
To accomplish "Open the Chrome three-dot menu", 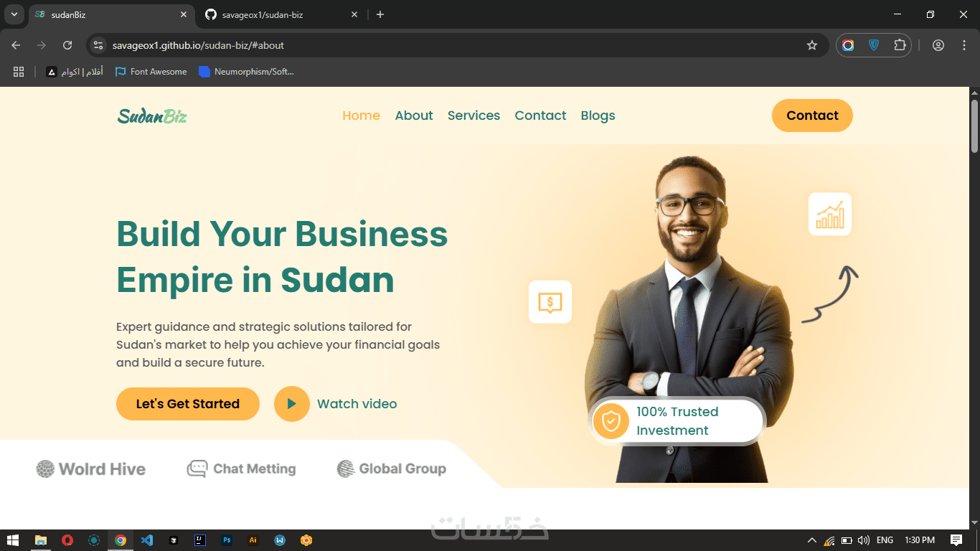I will (x=963, y=45).
